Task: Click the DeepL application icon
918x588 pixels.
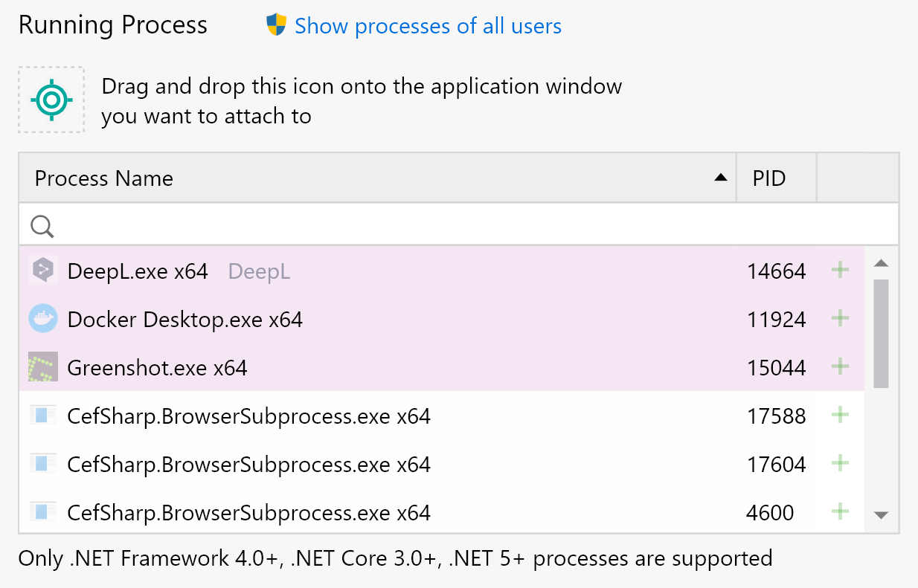Action: point(43,271)
